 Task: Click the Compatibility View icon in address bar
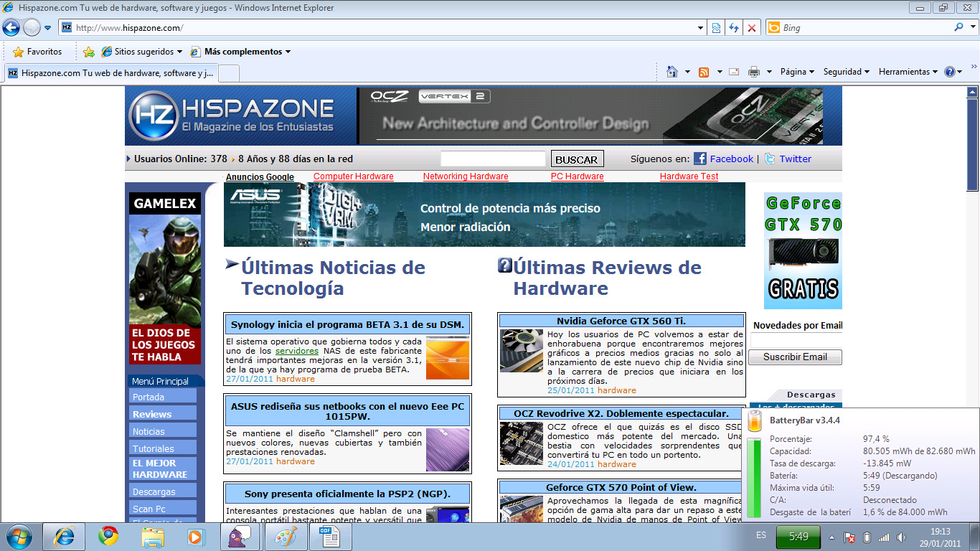click(x=716, y=28)
